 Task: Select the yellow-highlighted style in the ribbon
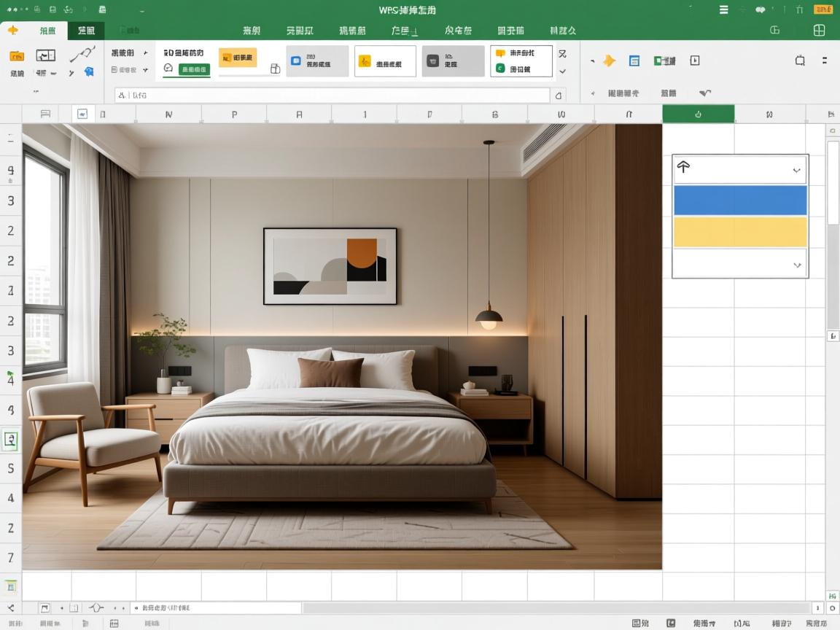(238, 58)
